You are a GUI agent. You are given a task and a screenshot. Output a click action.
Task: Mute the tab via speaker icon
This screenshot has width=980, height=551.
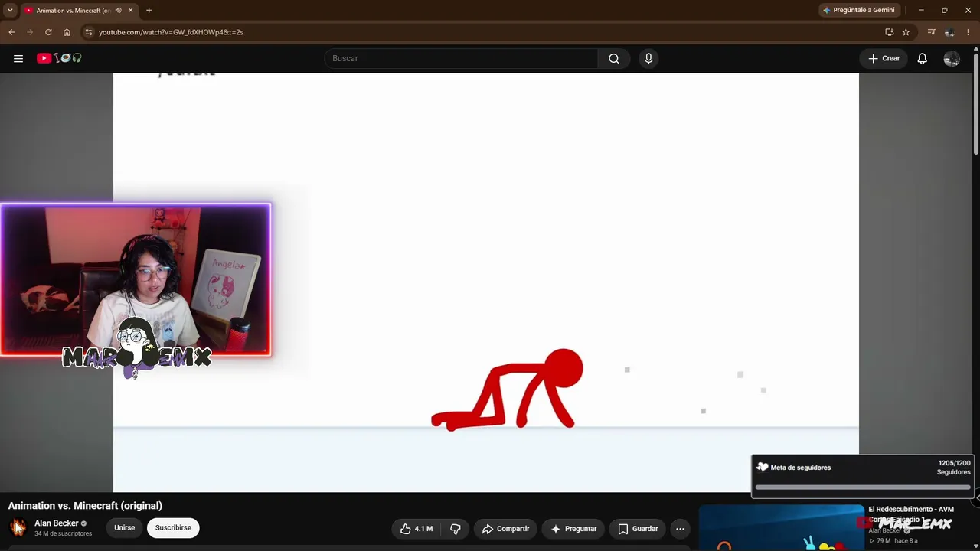(118, 11)
